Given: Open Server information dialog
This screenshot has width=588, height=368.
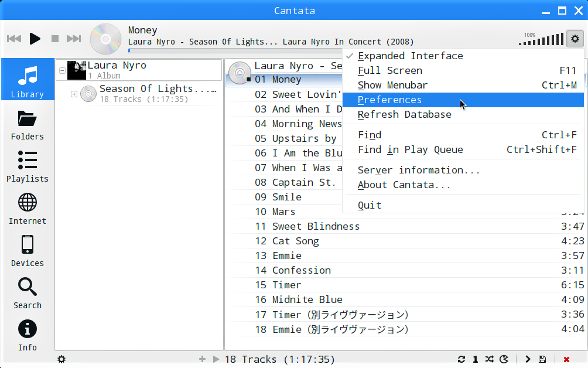Looking at the screenshot, I should coord(463,170).
